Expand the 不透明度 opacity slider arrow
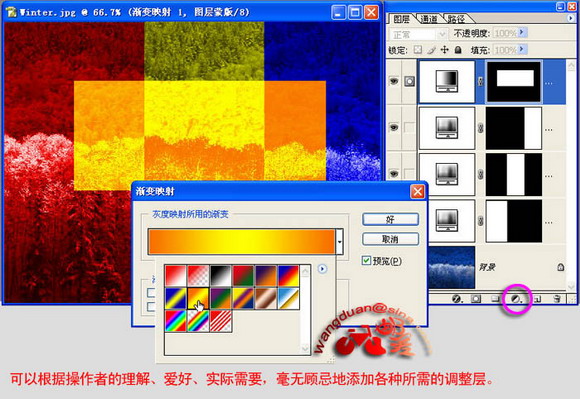This screenshot has height=399, width=580. pyautogui.click(x=522, y=33)
